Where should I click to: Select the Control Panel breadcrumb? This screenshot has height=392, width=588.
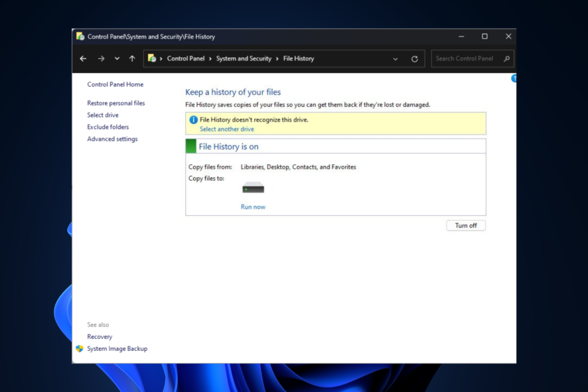[186, 58]
